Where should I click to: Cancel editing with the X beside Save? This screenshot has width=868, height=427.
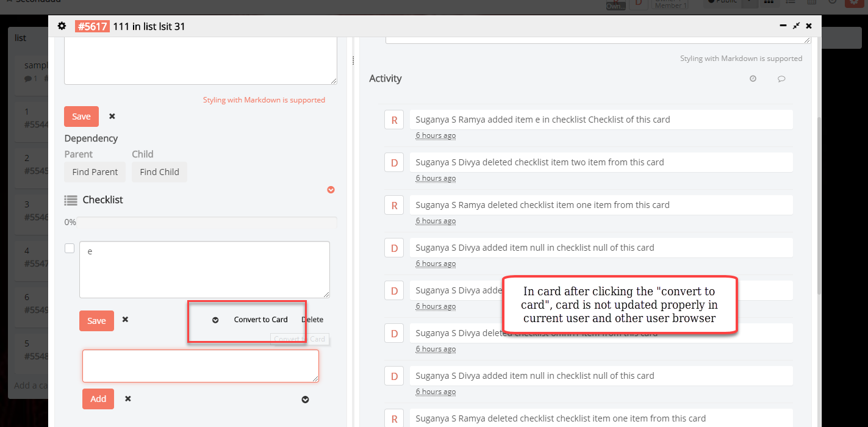click(112, 116)
